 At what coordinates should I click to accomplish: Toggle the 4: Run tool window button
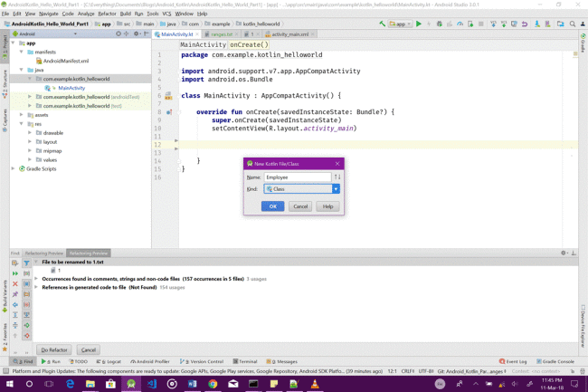pos(51,361)
